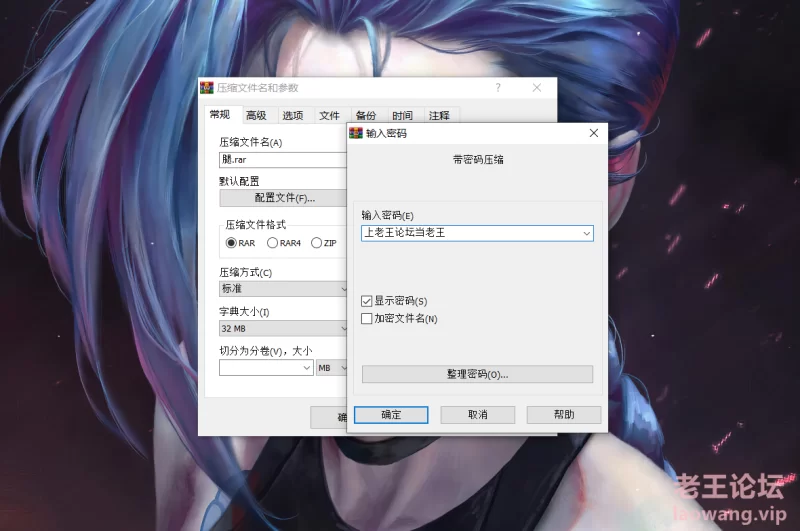Click 取消 in the 输入密码 dialog

coord(478,415)
